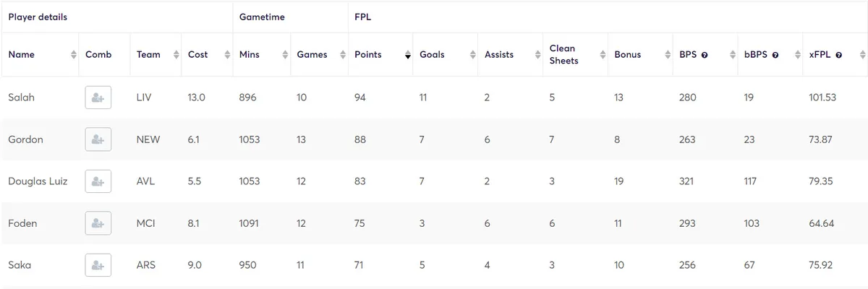This screenshot has height=289, width=868.
Task: Sort by Mins column header
Action: [x=260, y=55]
